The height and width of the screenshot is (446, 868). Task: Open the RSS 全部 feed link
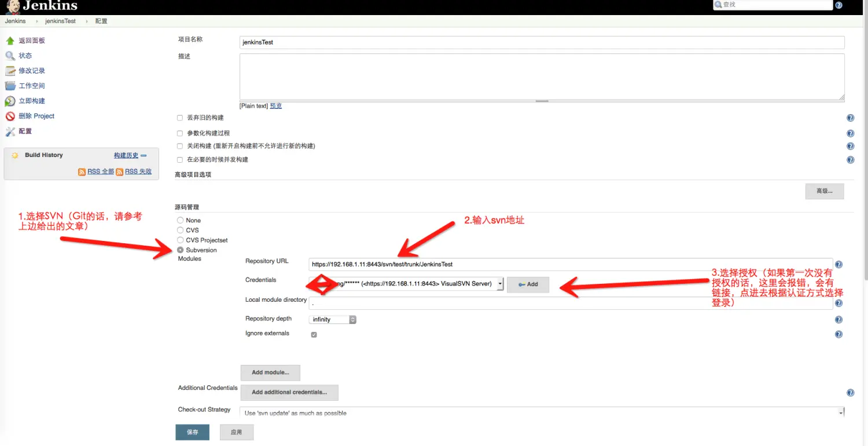point(101,172)
